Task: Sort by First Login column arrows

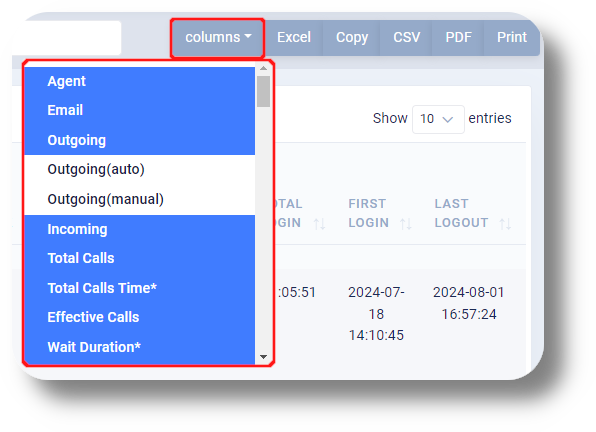Action: click(406, 224)
